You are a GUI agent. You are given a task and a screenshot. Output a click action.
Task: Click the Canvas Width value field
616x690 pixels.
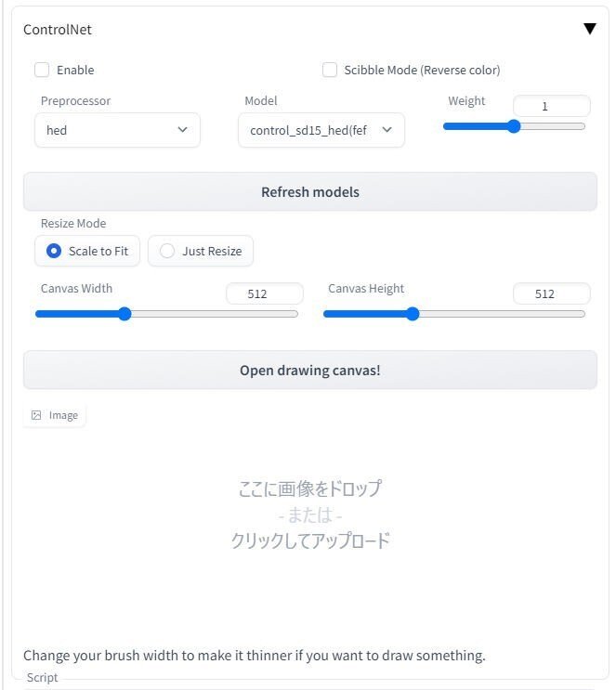point(265,293)
